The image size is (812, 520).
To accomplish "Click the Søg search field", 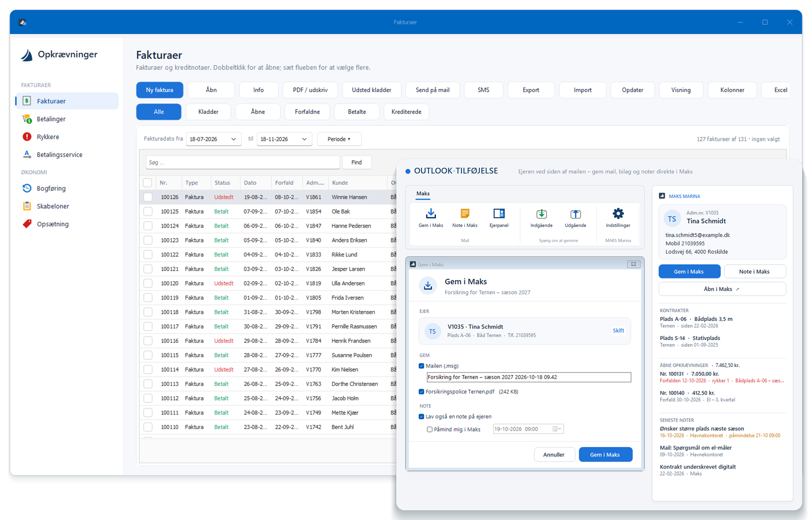I will pyautogui.click(x=243, y=162).
